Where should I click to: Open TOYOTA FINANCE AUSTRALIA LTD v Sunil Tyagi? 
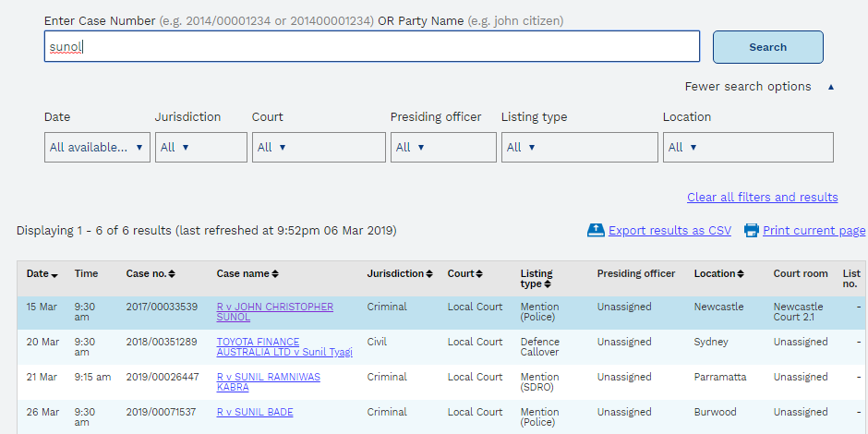tap(284, 347)
